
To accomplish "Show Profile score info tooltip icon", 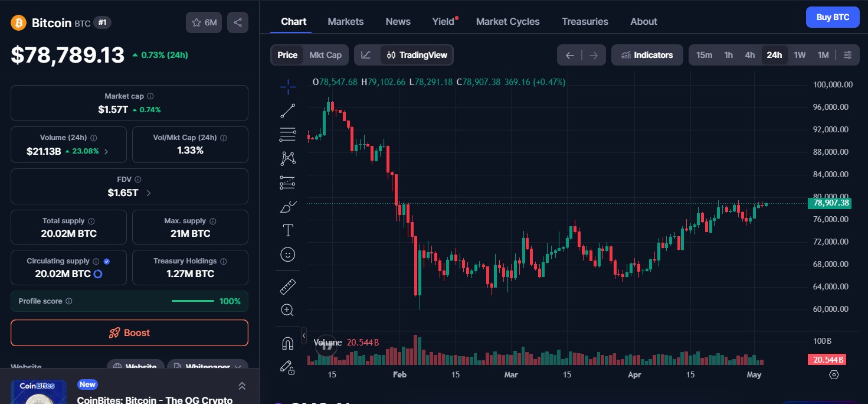I will pyautogui.click(x=69, y=301).
